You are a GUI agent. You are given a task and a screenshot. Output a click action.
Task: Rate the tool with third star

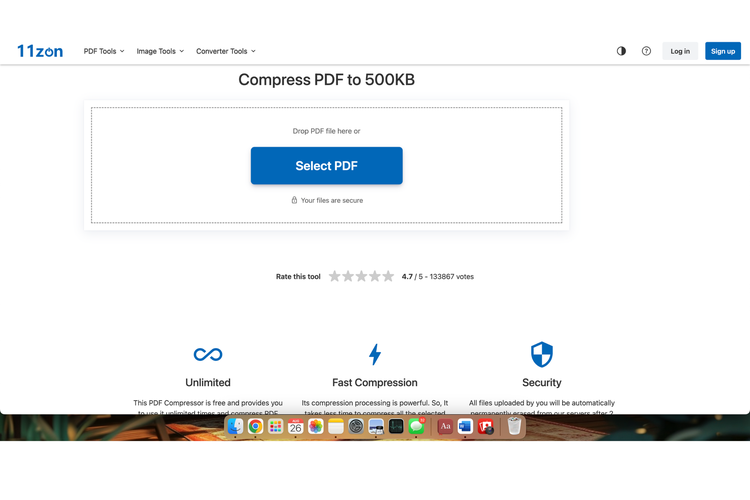(362, 276)
